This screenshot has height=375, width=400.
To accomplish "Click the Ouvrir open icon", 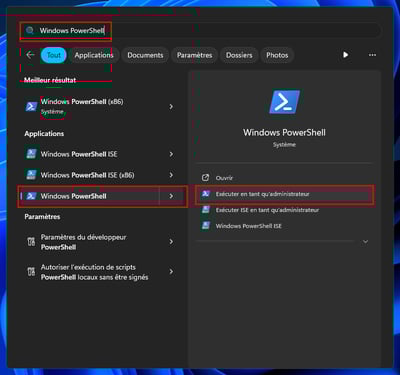I will point(206,178).
